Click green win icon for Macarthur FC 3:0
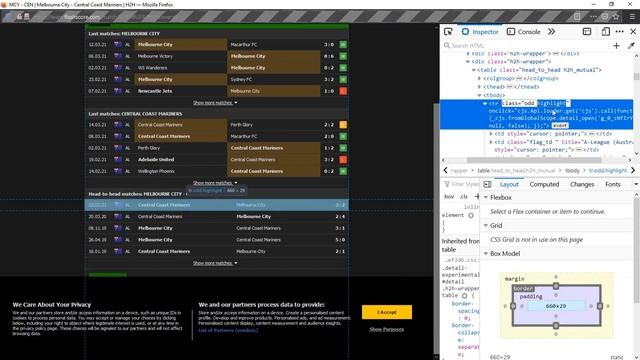The height and width of the screenshot is (360, 640). pos(343,44)
